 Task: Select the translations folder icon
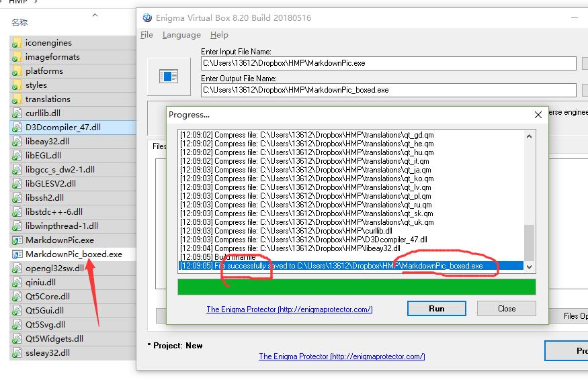pyautogui.click(x=17, y=99)
